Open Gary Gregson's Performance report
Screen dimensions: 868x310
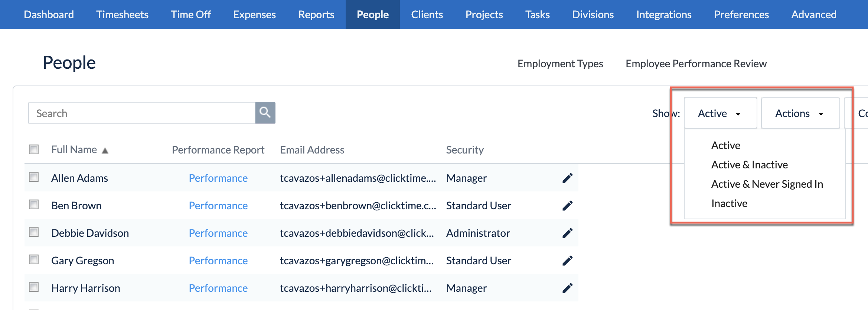[218, 261]
